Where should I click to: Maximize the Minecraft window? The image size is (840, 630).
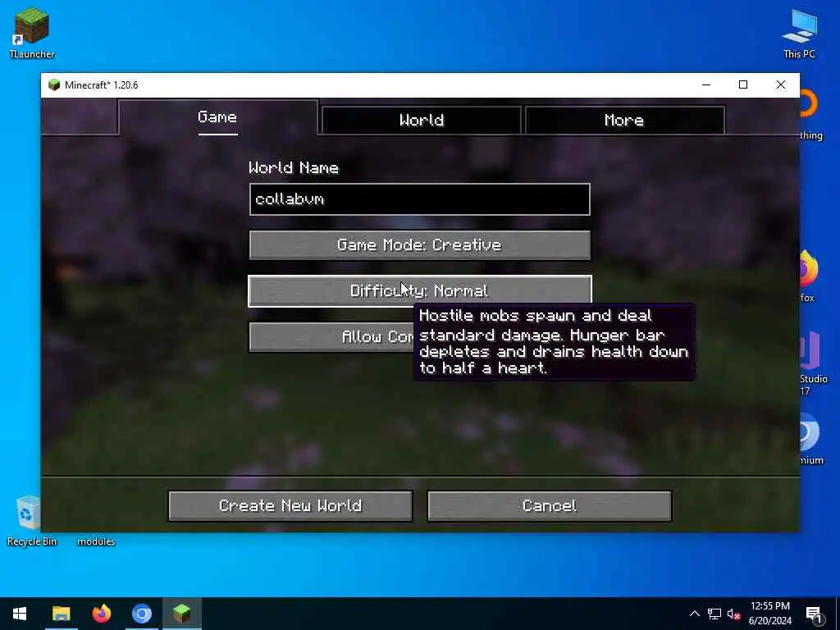(743, 84)
